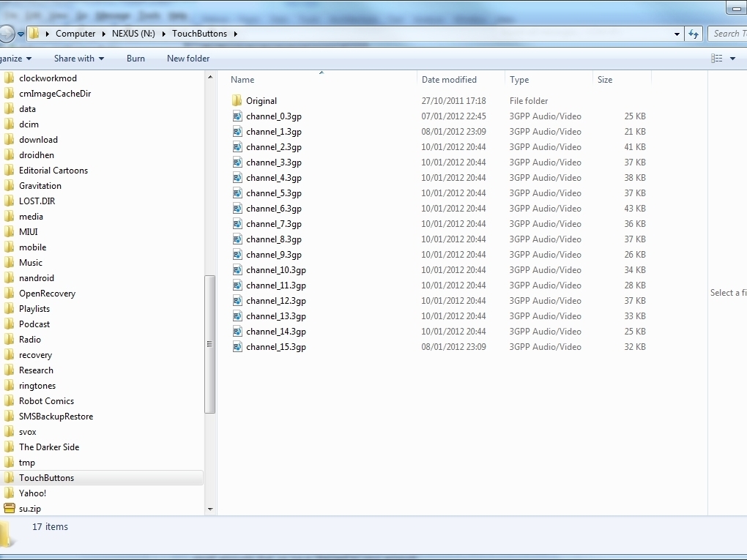Open the address bar history dropdown
The width and height of the screenshot is (747, 560).
(677, 34)
